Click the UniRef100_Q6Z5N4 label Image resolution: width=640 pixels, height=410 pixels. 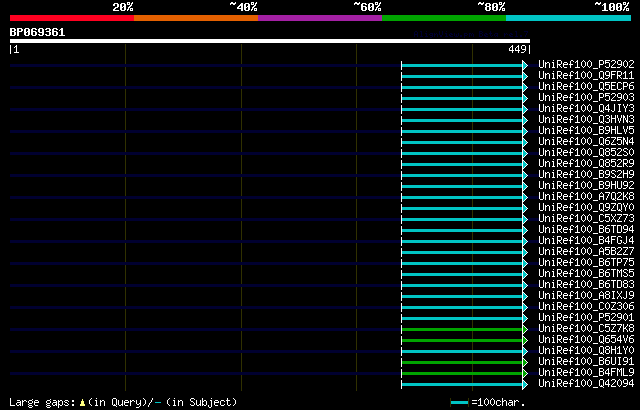coord(586,142)
